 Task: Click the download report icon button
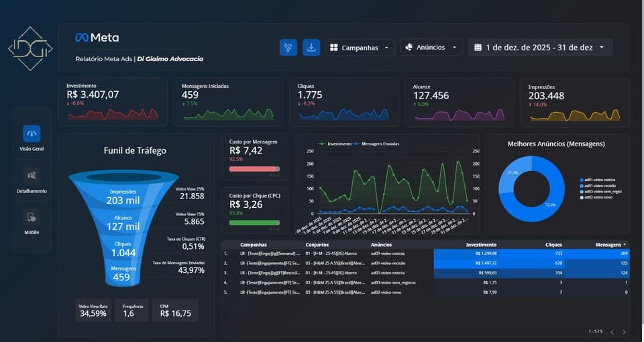point(311,48)
